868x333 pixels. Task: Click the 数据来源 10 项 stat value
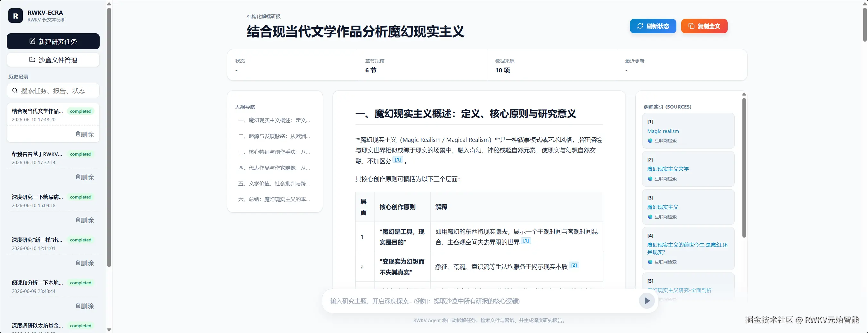pyautogui.click(x=502, y=70)
